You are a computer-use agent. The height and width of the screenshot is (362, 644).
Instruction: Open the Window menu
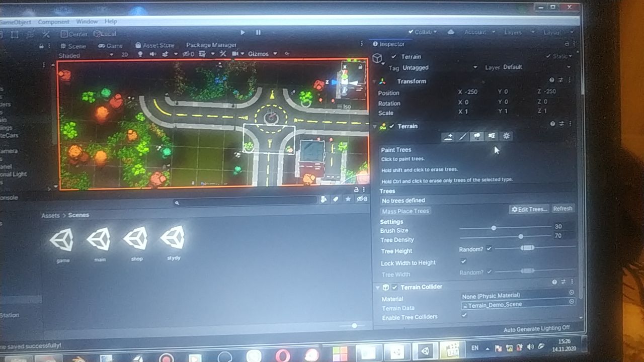[87, 22]
